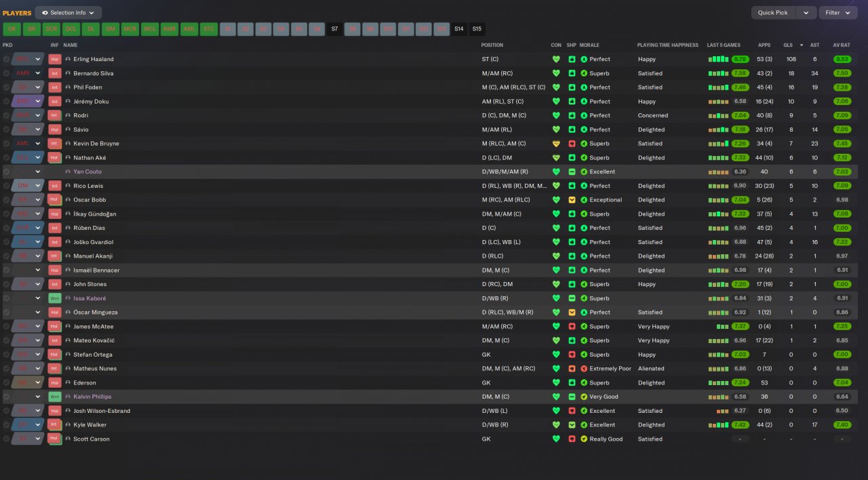Toggle the pick checkbox for Rúben Dias
The height and width of the screenshot is (480, 868).
tap(6, 228)
